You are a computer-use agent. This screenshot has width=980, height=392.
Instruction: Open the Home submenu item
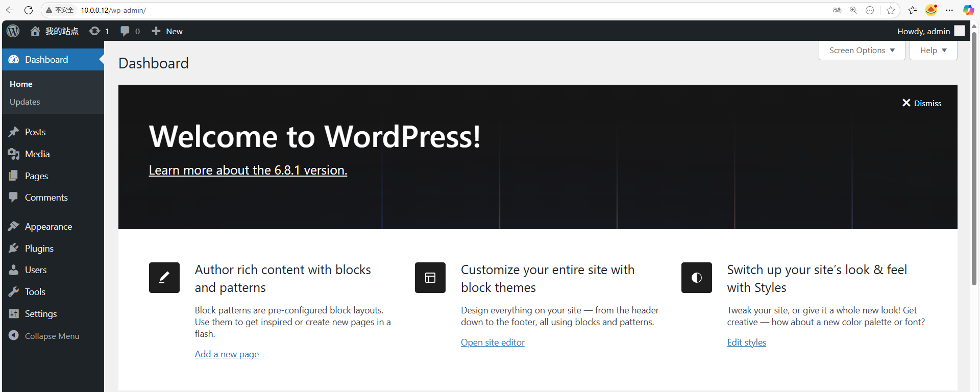tap(21, 84)
